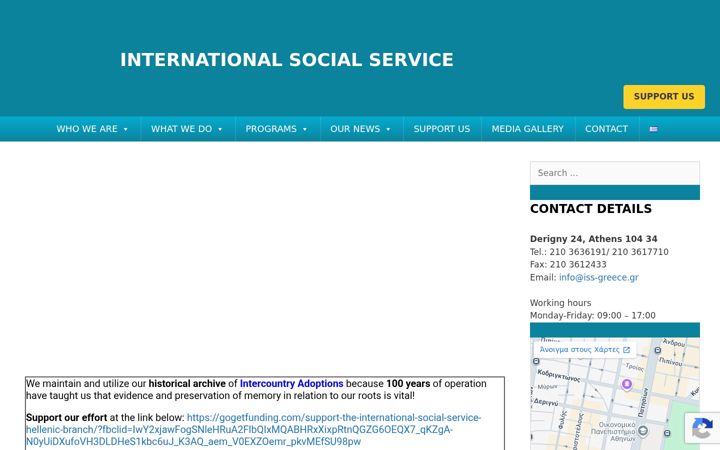Open the Intercountry Adoptions link
Viewport: 720px width, 450px height.
pyautogui.click(x=292, y=383)
